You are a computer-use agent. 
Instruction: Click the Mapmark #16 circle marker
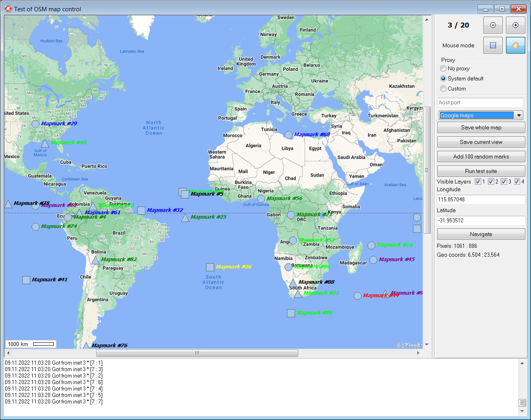(371, 245)
